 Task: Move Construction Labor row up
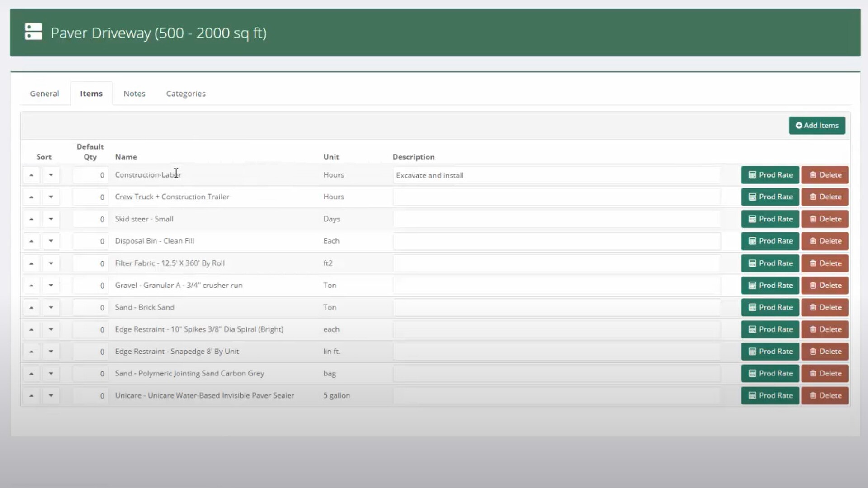pyautogui.click(x=31, y=175)
